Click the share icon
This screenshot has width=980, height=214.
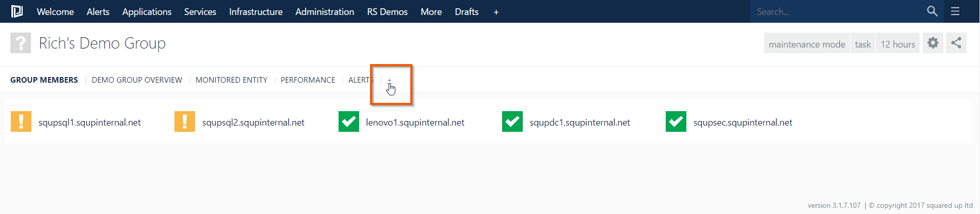coord(956,43)
